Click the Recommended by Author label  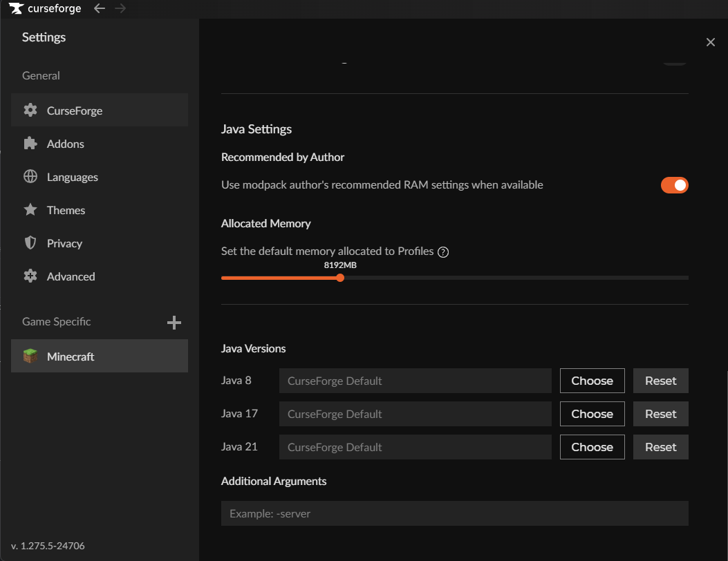[x=283, y=158]
